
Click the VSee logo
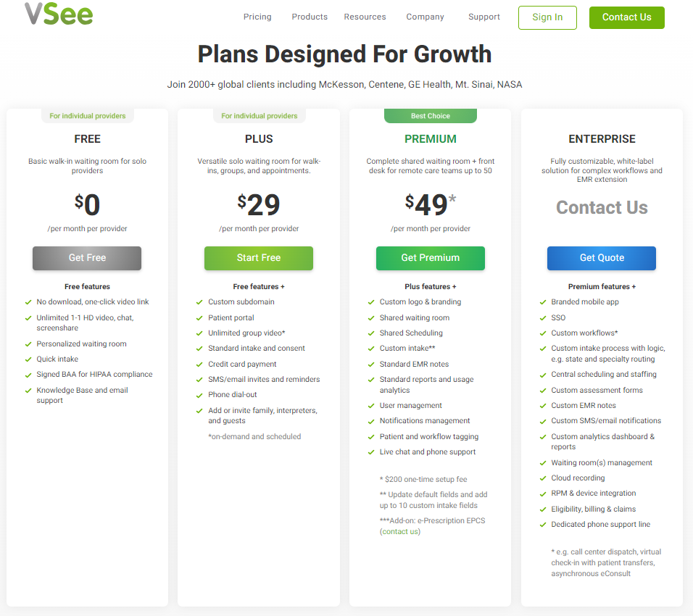(x=59, y=13)
